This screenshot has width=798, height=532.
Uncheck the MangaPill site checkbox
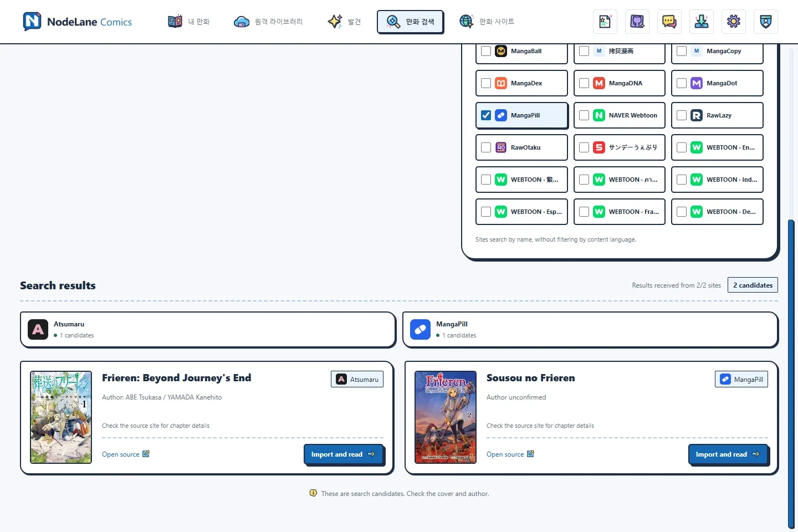coord(486,115)
